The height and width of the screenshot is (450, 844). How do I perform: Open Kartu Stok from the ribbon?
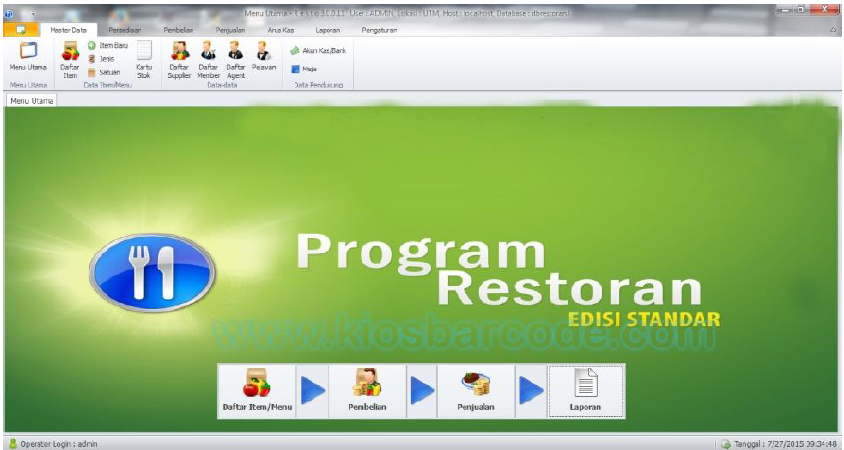[144, 58]
